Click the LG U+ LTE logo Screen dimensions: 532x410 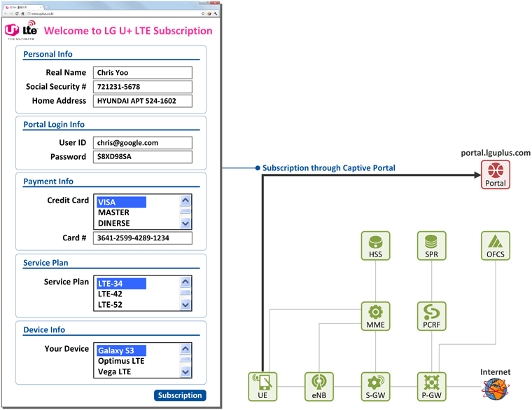[21, 30]
